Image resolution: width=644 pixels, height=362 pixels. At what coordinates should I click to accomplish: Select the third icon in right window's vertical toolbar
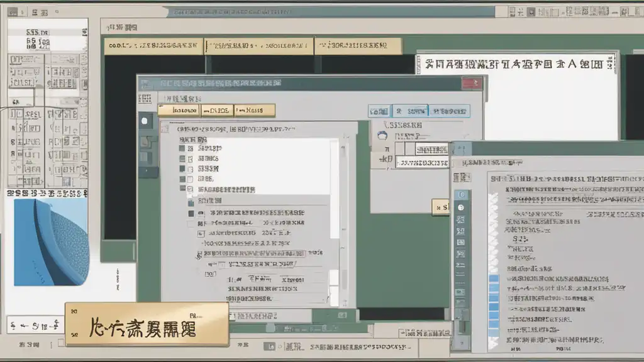tap(461, 219)
